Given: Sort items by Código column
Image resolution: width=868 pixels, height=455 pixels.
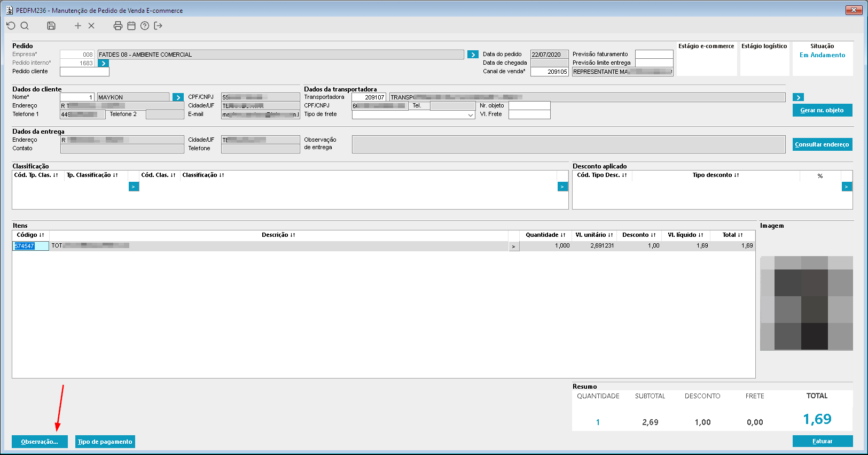Looking at the screenshot, I should point(30,235).
